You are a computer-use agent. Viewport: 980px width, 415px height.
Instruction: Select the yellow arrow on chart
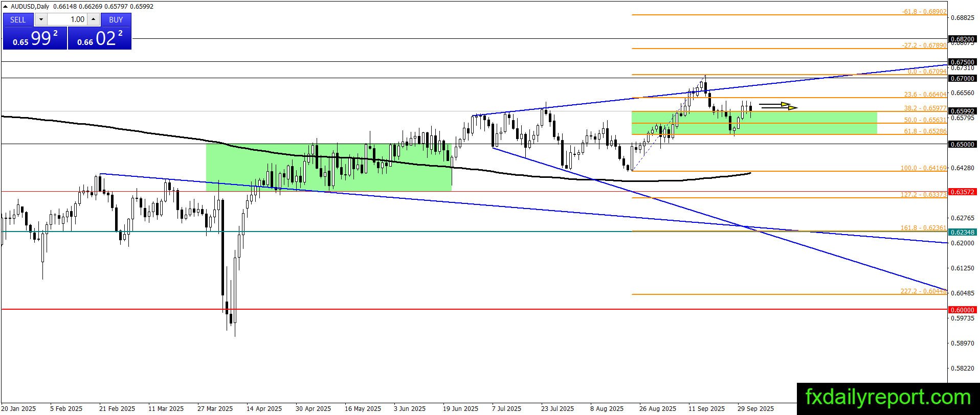[778, 106]
